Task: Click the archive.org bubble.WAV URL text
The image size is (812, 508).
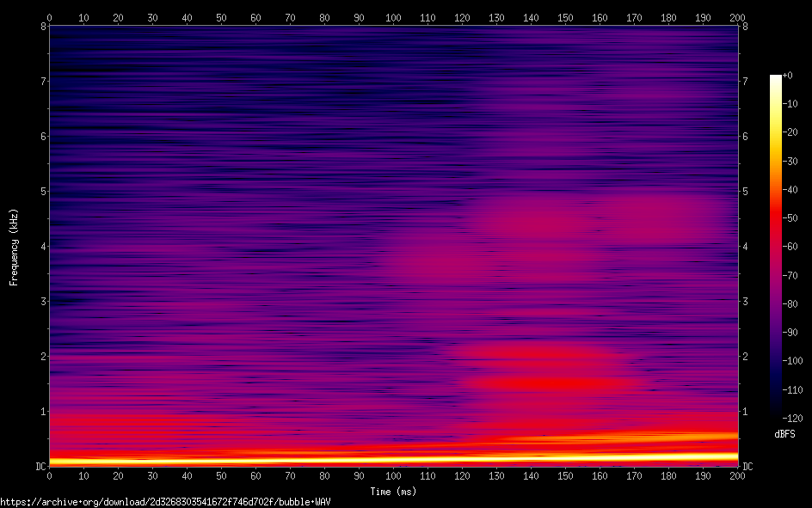Action: click(x=165, y=501)
